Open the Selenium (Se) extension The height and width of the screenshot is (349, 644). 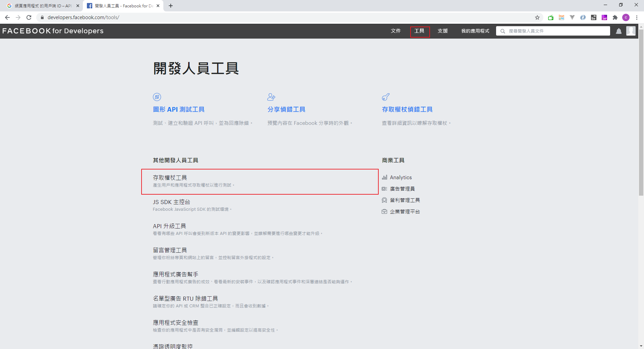pyautogui.click(x=594, y=17)
